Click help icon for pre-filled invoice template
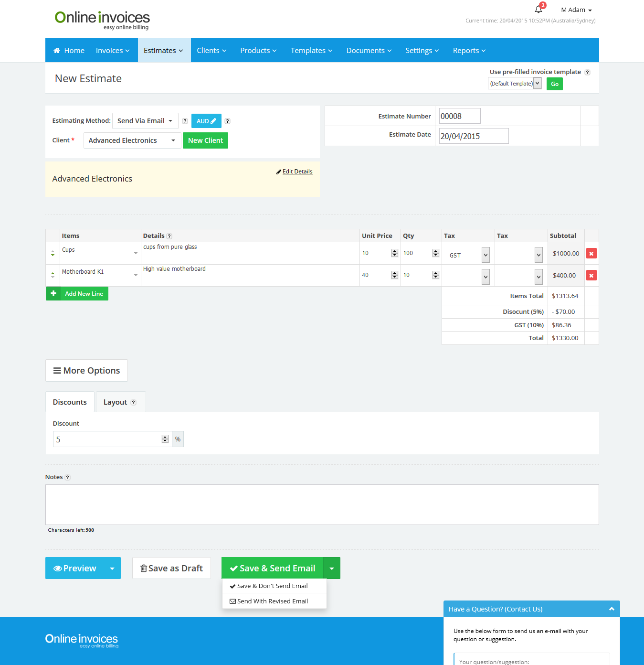 pyautogui.click(x=587, y=73)
